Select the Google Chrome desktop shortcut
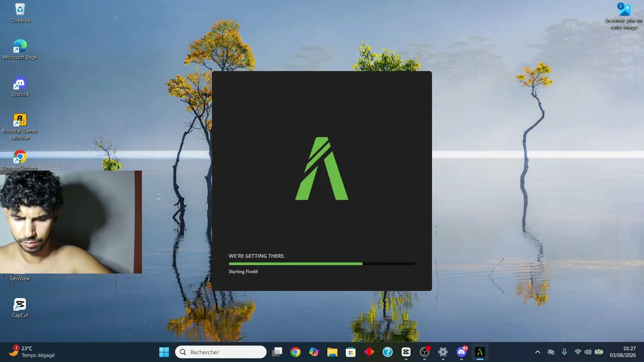 click(x=20, y=160)
